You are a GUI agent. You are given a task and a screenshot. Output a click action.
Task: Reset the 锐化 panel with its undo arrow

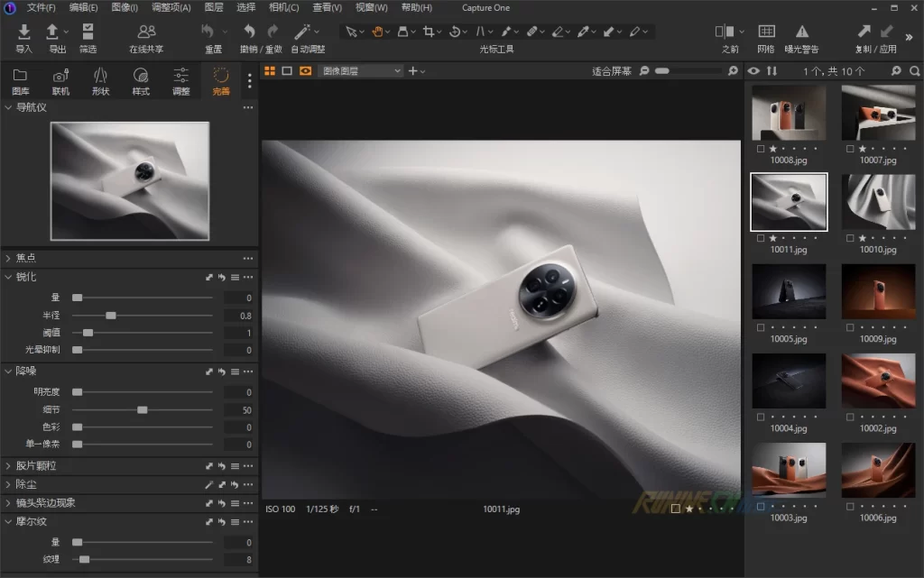point(221,277)
